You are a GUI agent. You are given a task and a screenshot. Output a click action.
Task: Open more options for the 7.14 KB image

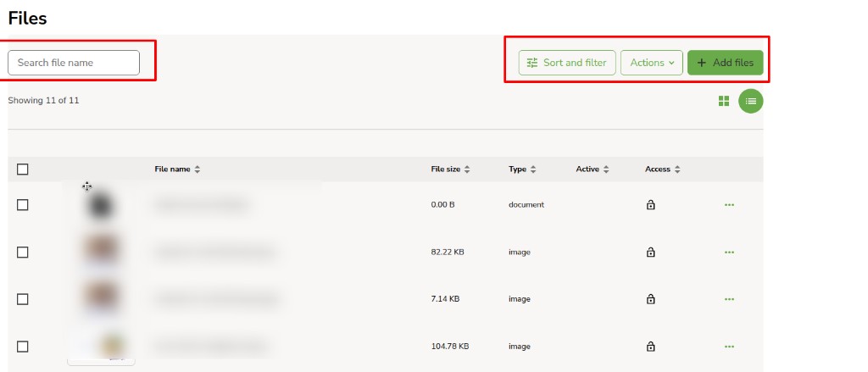click(729, 299)
